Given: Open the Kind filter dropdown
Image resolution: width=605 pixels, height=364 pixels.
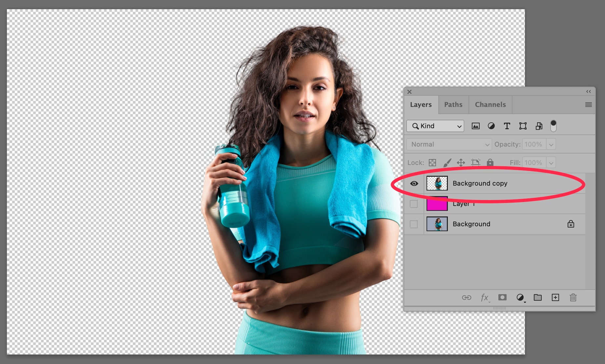Looking at the screenshot, I should 435,126.
